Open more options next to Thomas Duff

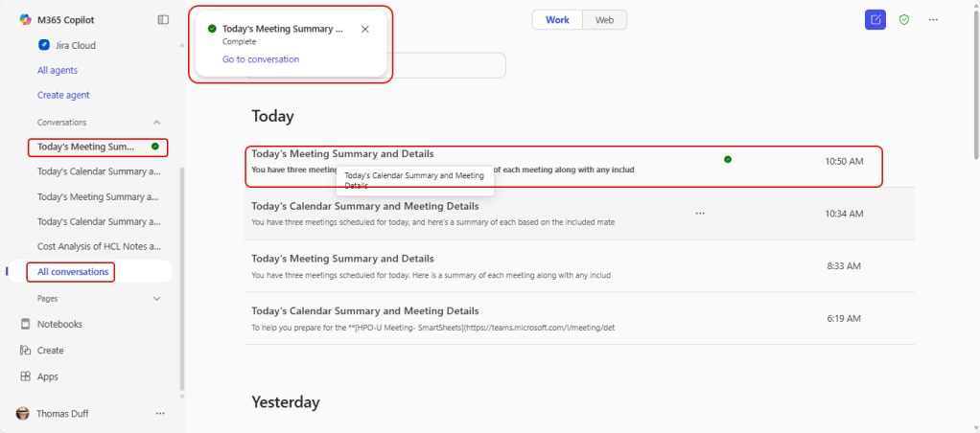click(x=160, y=413)
